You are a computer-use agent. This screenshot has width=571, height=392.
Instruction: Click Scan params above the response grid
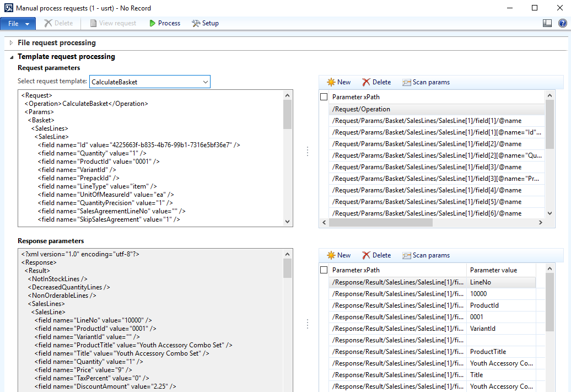tap(426, 255)
